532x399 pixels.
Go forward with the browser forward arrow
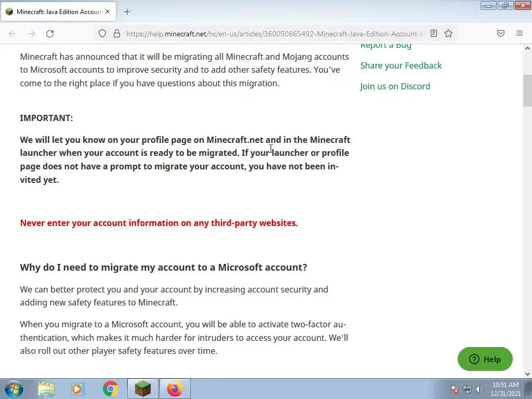31,34
